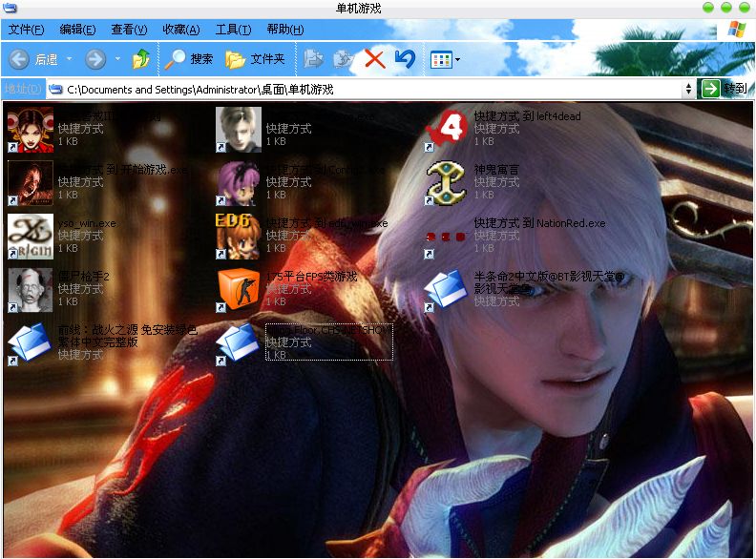Screen dimensions: 756x559
Task: Select the 半条命2中文版 folder shortcut icon
Action: pyautogui.click(x=447, y=290)
